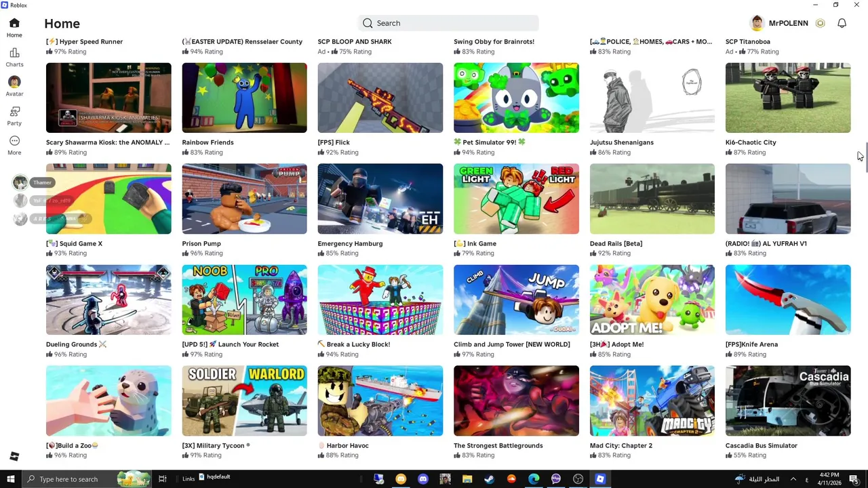Open the Charts sidebar icon
Image resolution: width=868 pixels, height=488 pixels.
tap(14, 53)
